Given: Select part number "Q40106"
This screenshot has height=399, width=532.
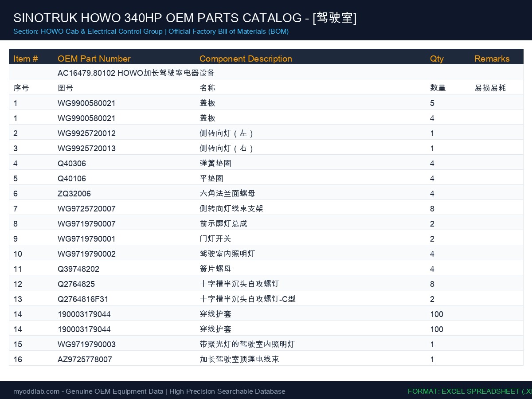Looking at the screenshot, I should click(x=72, y=178).
